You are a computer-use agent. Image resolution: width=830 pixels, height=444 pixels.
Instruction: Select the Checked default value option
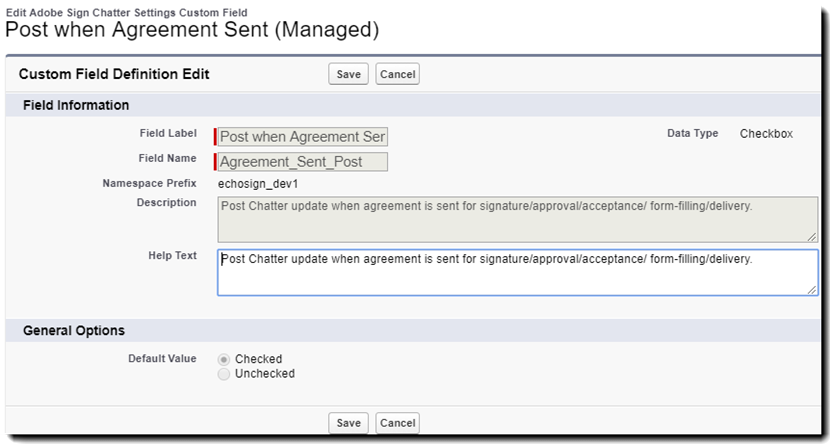click(x=224, y=359)
